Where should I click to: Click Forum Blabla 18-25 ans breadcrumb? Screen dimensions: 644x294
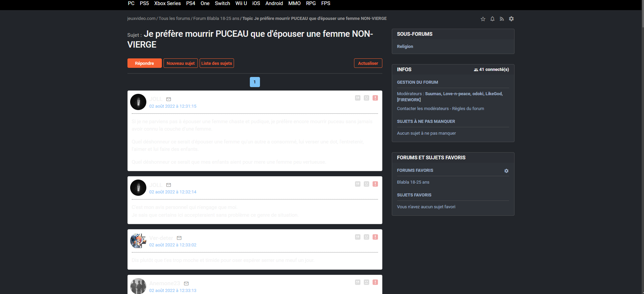pyautogui.click(x=216, y=19)
